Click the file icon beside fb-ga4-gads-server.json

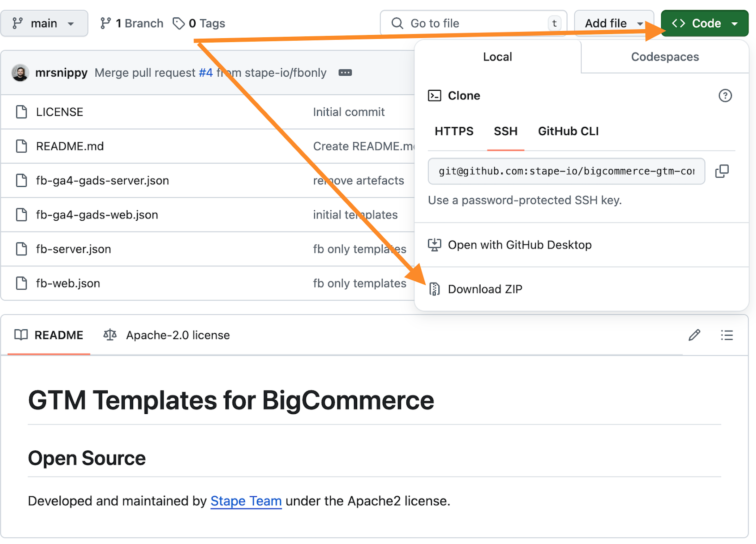[21, 181]
